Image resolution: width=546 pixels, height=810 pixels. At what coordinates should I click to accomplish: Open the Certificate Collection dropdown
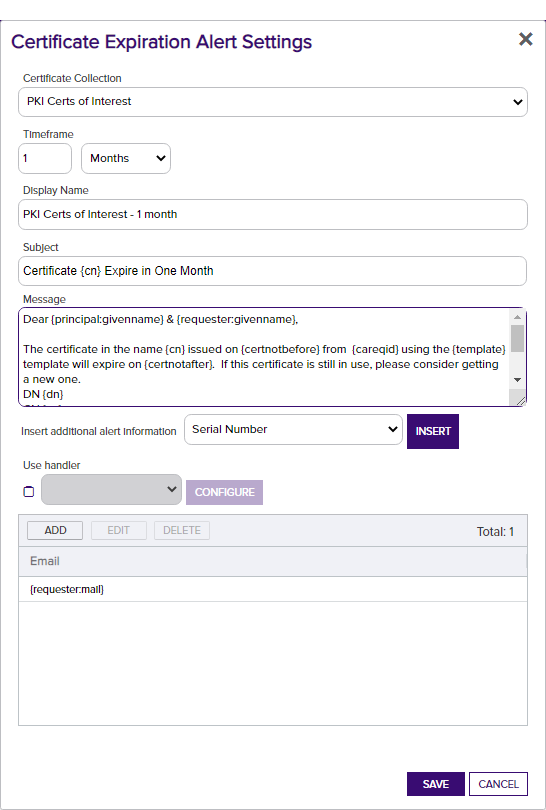pos(273,102)
